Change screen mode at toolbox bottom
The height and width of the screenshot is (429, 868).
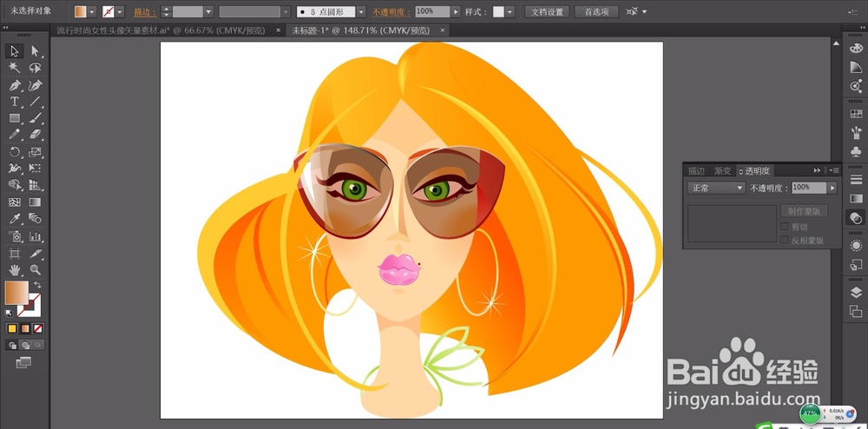click(x=23, y=363)
